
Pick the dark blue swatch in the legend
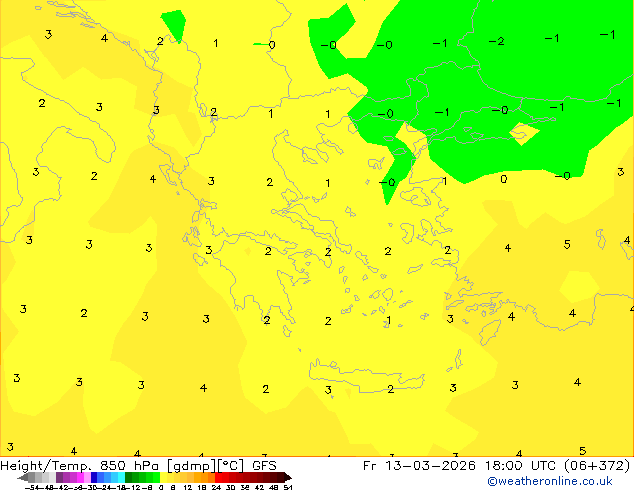coord(94,477)
